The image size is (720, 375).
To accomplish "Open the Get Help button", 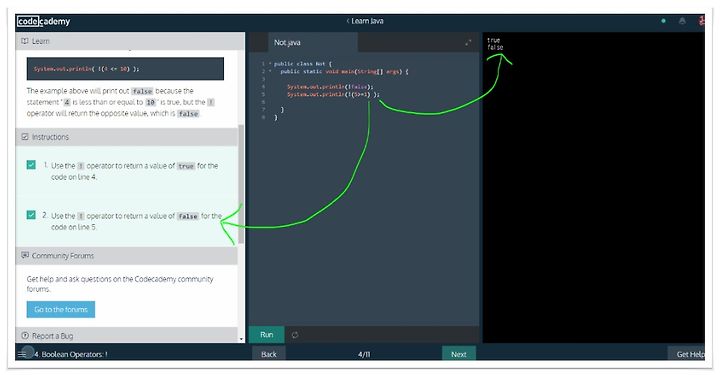I will (x=687, y=354).
